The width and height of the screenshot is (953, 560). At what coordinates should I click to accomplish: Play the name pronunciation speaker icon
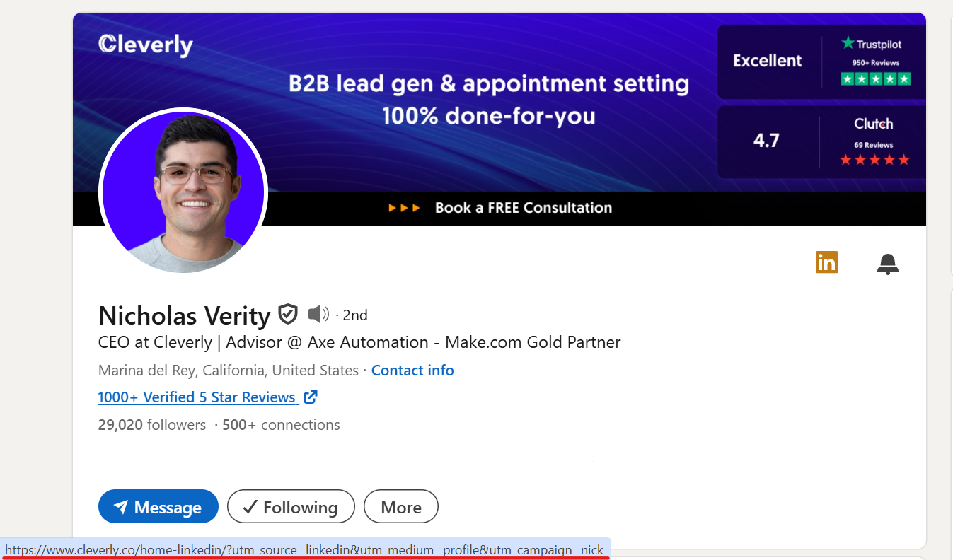[x=318, y=314]
